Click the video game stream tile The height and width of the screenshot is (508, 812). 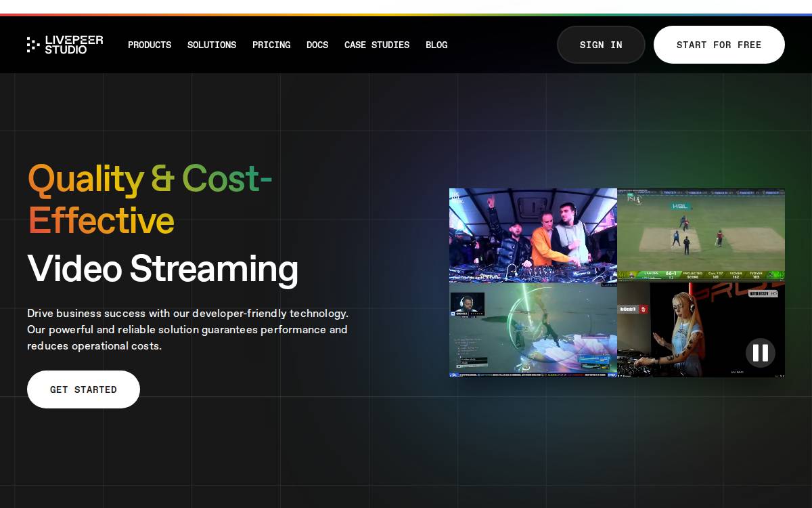[x=533, y=329]
